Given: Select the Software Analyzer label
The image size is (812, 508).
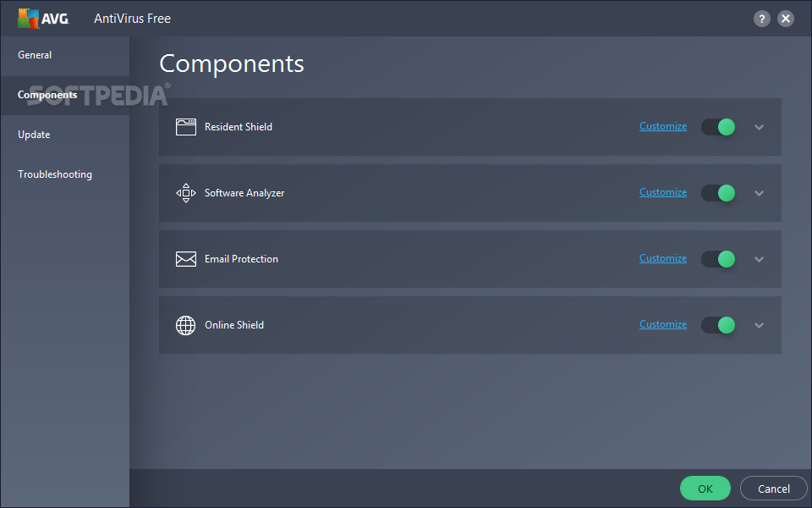Looking at the screenshot, I should [x=244, y=193].
